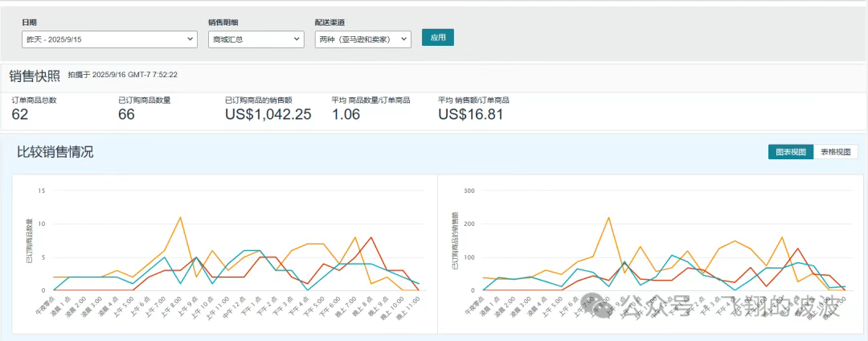Open the 配送渠道 fulfillment channel dropdown

click(362, 39)
